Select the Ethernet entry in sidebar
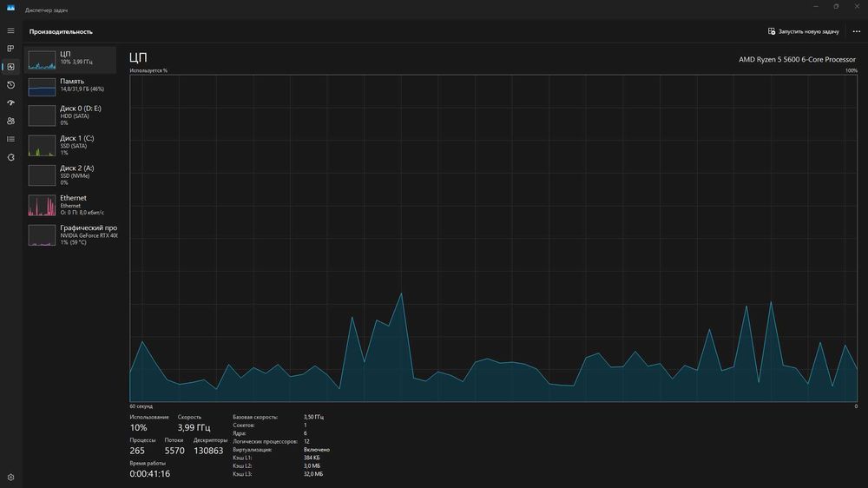The width and height of the screenshot is (868, 488). [x=71, y=205]
